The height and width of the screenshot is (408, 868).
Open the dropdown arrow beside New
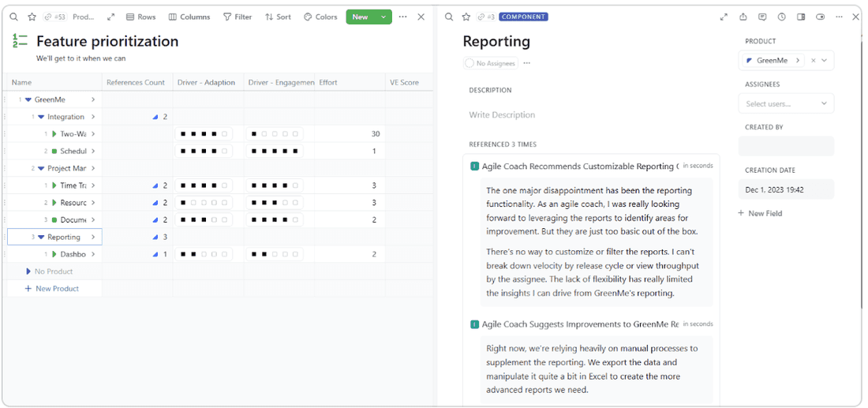tap(383, 17)
